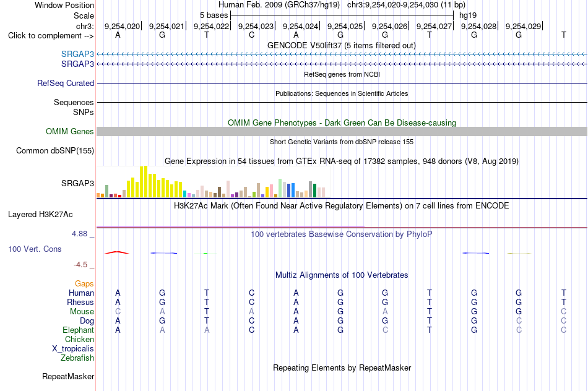Screen dimensions: 588x391
Task: Select the 'Common dbSNP(155)' track label
Action: pos(55,151)
